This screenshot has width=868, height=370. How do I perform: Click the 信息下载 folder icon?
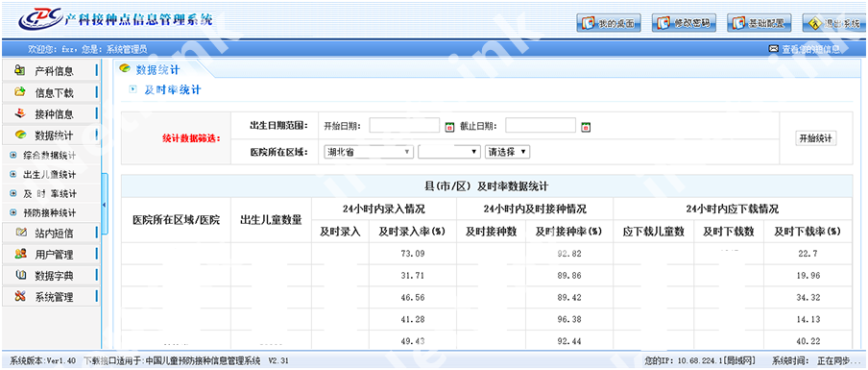click(x=20, y=92)
